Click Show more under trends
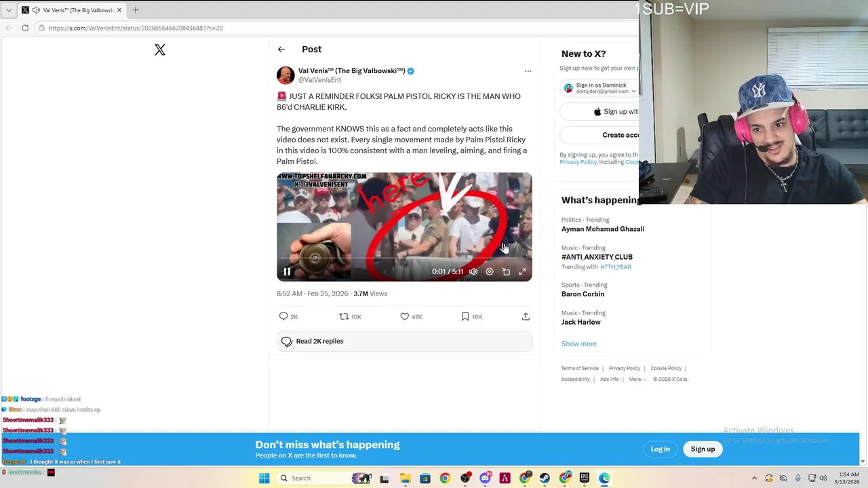The image size is (868, 488). click(x=579, y=344)
